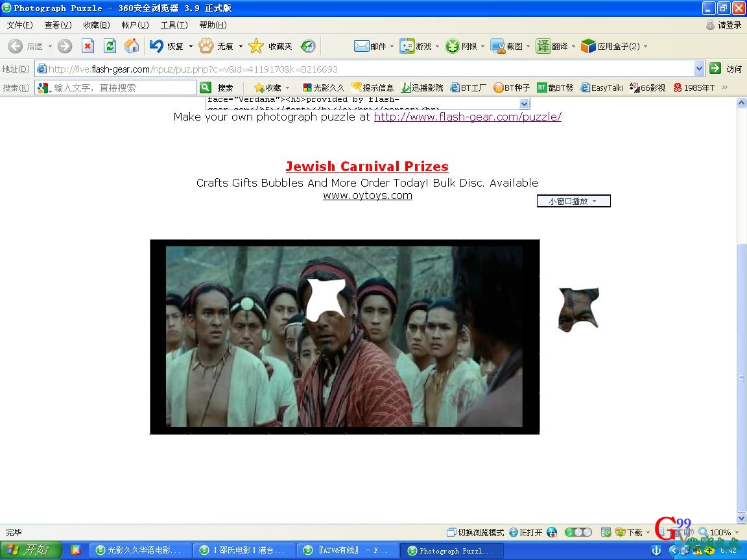
Task: Go to browser home page icon
Action: tap(132, 46)
